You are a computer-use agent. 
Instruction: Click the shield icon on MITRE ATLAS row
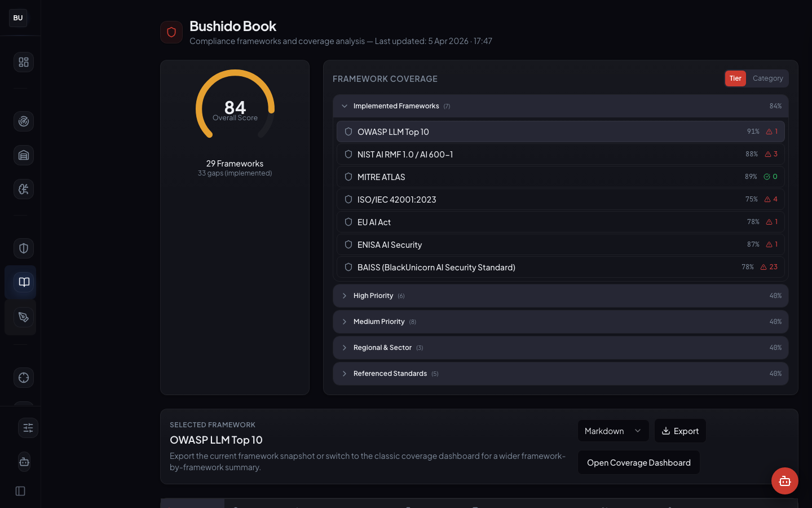348,177
